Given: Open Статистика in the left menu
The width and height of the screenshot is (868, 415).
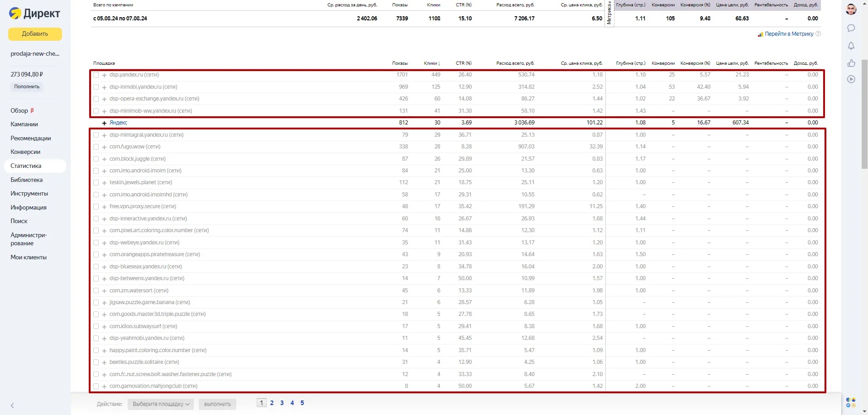Looking at the screenshot, I should click(x=26, y=166).
